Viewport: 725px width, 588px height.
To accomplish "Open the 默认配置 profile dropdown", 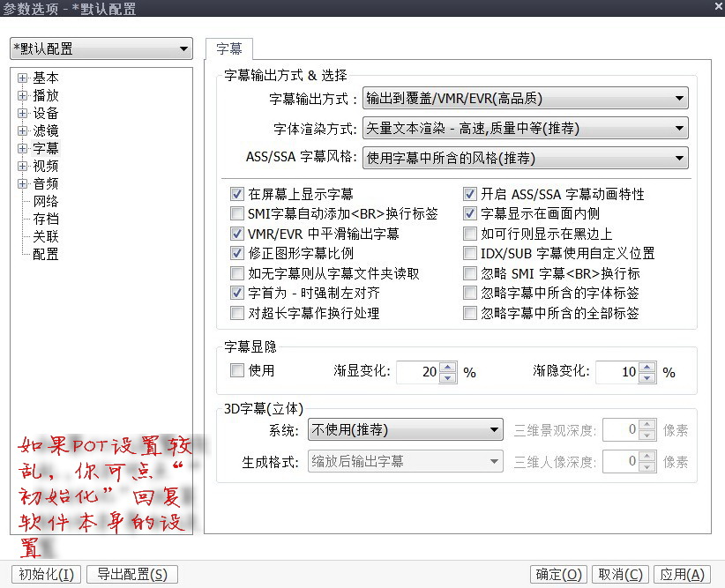I will [x=101, y=48].
